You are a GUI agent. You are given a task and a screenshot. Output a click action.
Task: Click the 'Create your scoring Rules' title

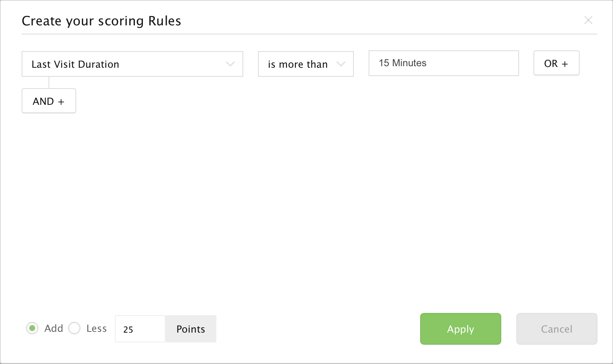coord(102,21)
